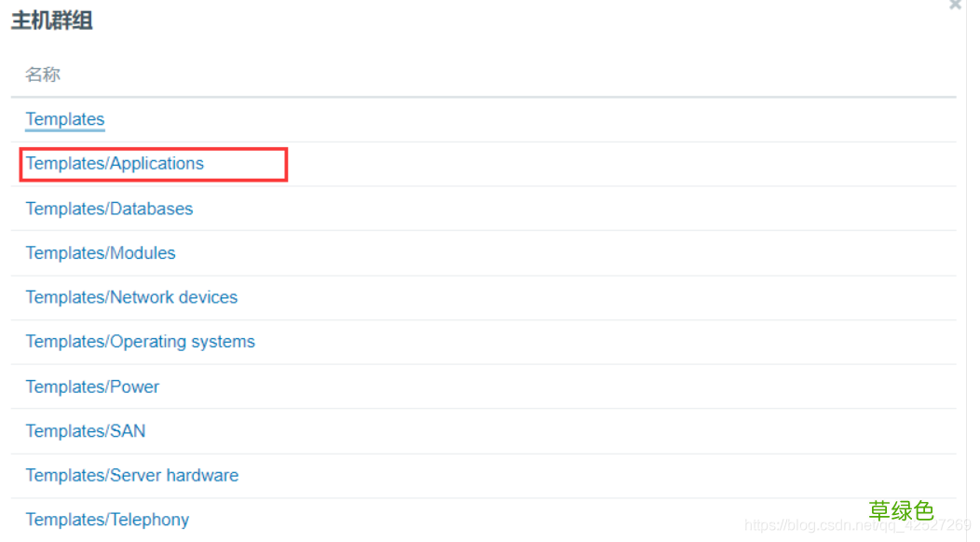
Task: Pick Templates/Telephony from the list
Action: pyautogui.click(x=107, y=520)
